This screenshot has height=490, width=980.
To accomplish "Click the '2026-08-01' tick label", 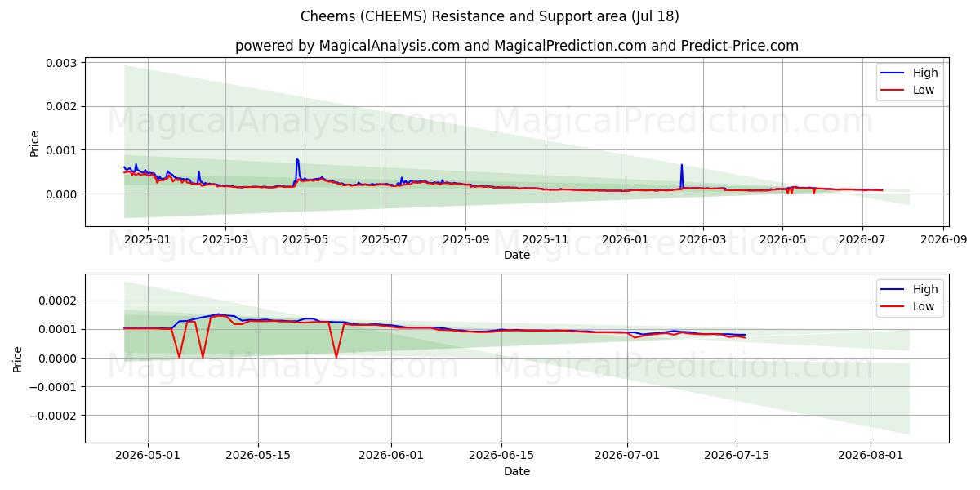I will click(871, 456).
